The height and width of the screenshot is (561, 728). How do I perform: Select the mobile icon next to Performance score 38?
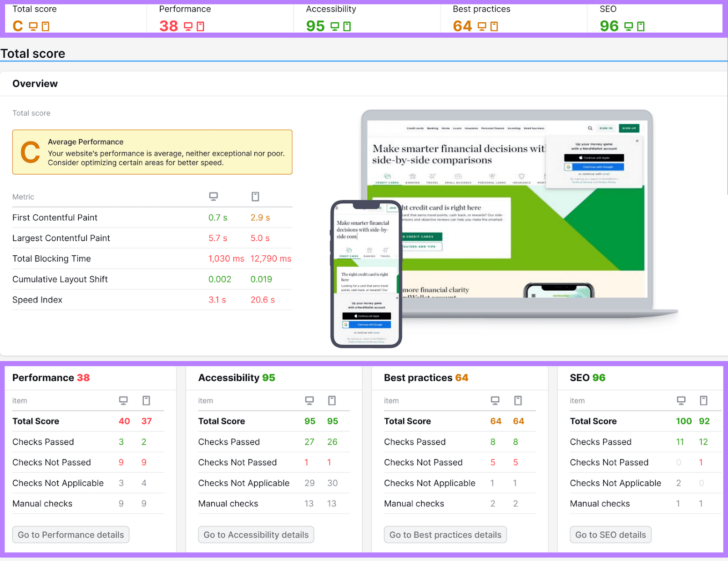(200, 26)
